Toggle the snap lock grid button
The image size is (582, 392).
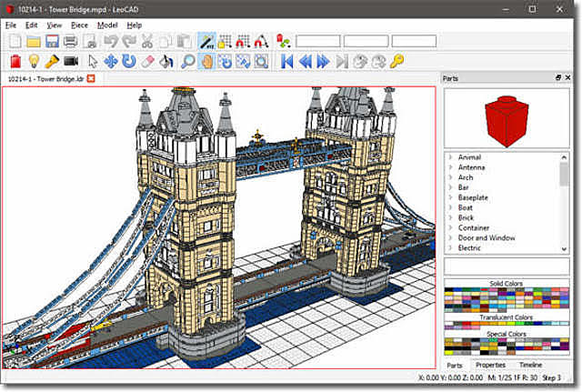tap(225, 41)
